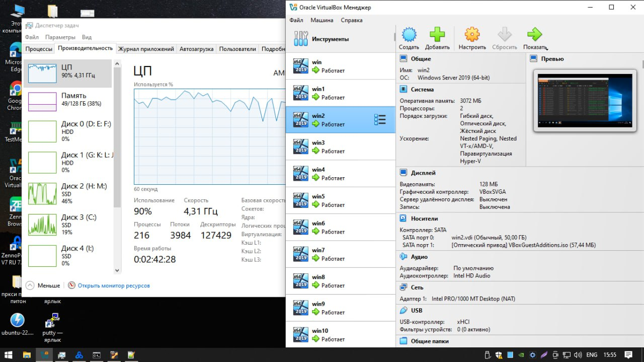The width and height of the screenshot is (644, 362).
Task: Open the Параметры menu in Task Manager
Action: (60, 37)
